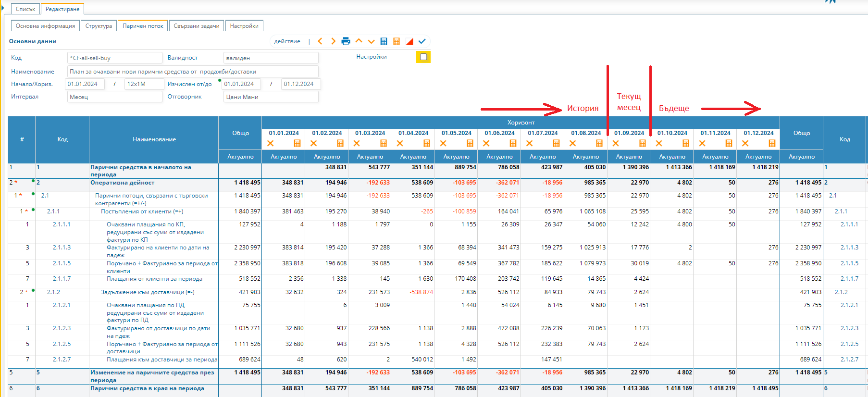
Task: Click the calculator icon under 01.09.2024
Action: tap(643, 143)
